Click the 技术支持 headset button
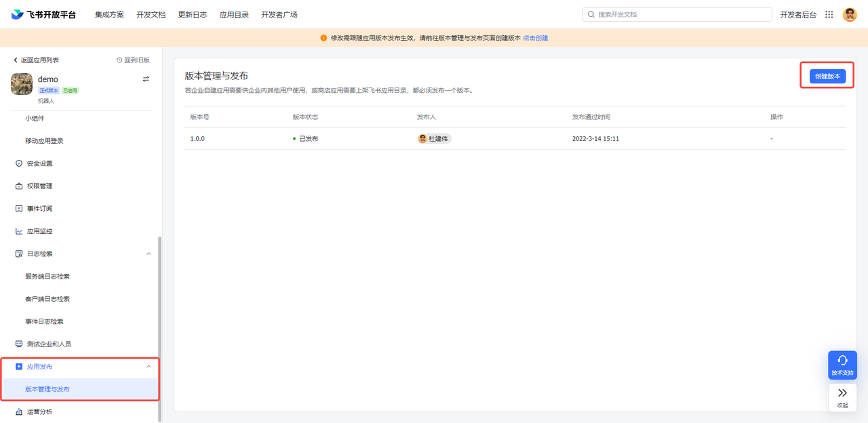This screenshot has width=868, height=423. click(x=842, y=365)
